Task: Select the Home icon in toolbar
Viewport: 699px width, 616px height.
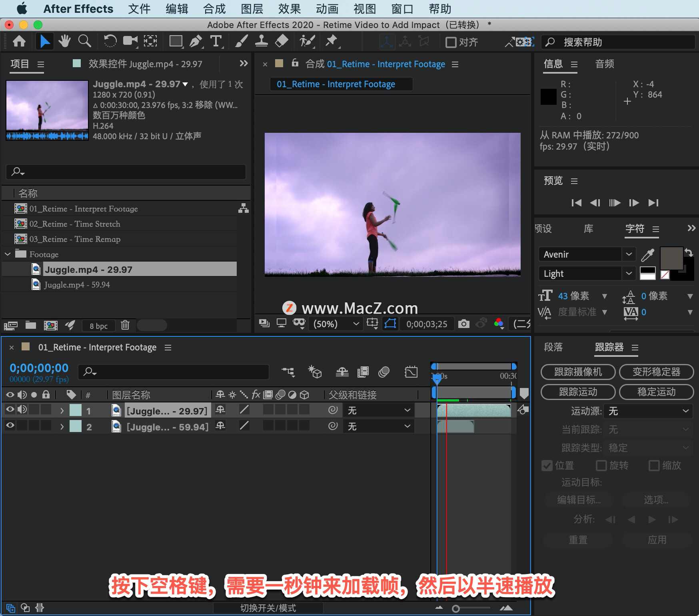Action: 19,42
